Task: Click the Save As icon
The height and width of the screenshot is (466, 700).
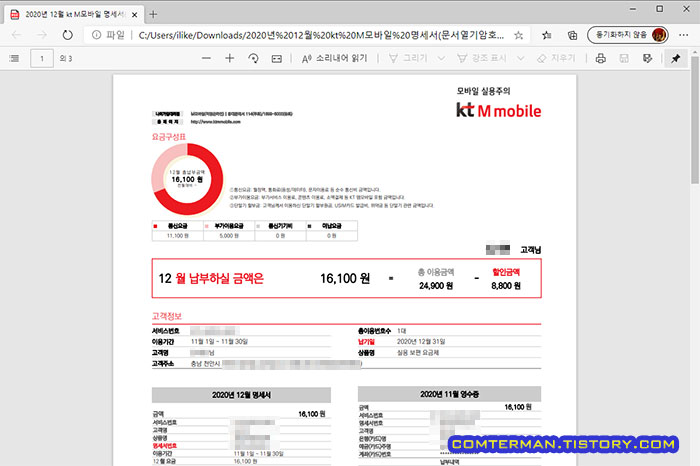Action: (647, 58)
